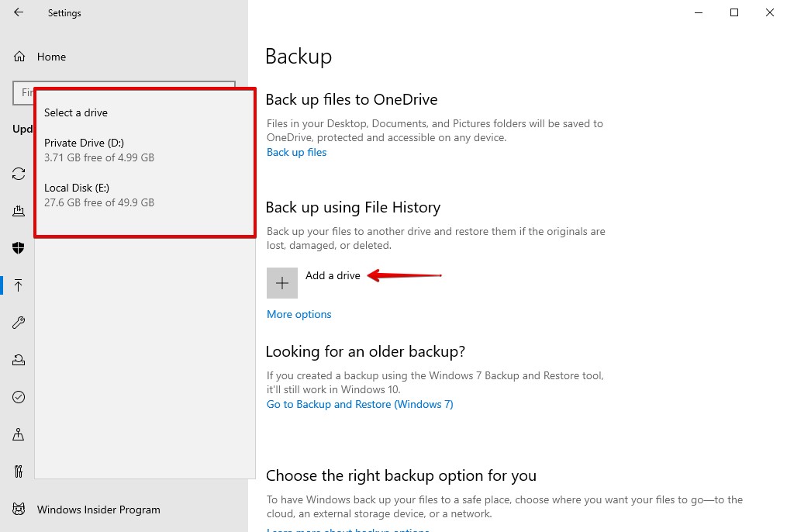Maximize the Settings window
The image size is (787, 532).
click(x=734, y=12)
